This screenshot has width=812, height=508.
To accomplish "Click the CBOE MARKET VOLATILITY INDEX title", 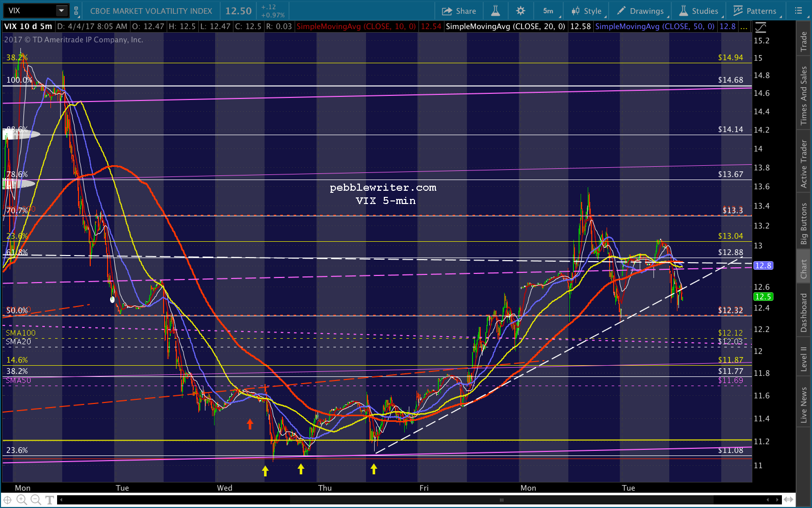I will coord(151,11).
